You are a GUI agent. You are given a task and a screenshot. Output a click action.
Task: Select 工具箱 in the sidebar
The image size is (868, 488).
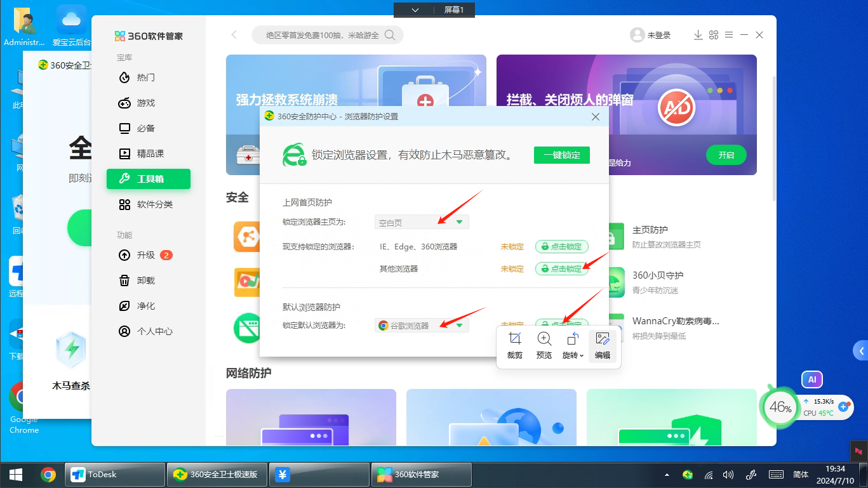click(149, 179)
